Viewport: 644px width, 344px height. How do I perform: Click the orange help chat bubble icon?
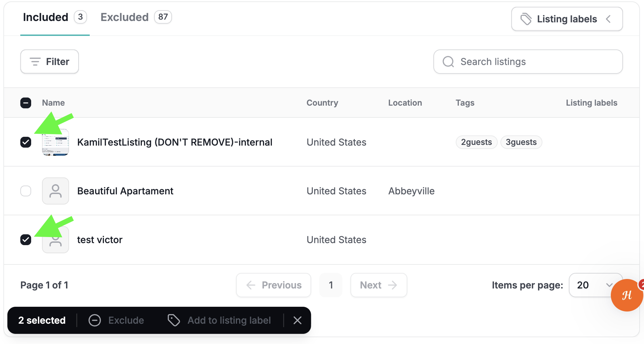[x=627, y=295]
